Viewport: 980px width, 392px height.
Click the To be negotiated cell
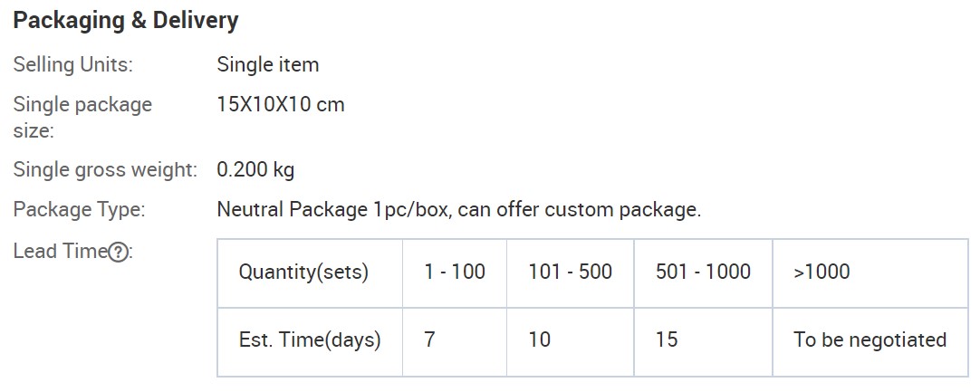tap(870, 342)
